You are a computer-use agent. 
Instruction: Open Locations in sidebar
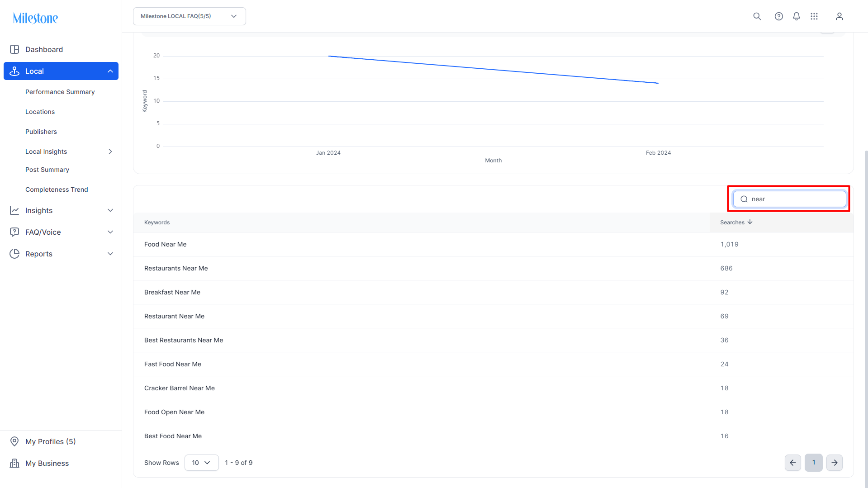coord(40,112)
